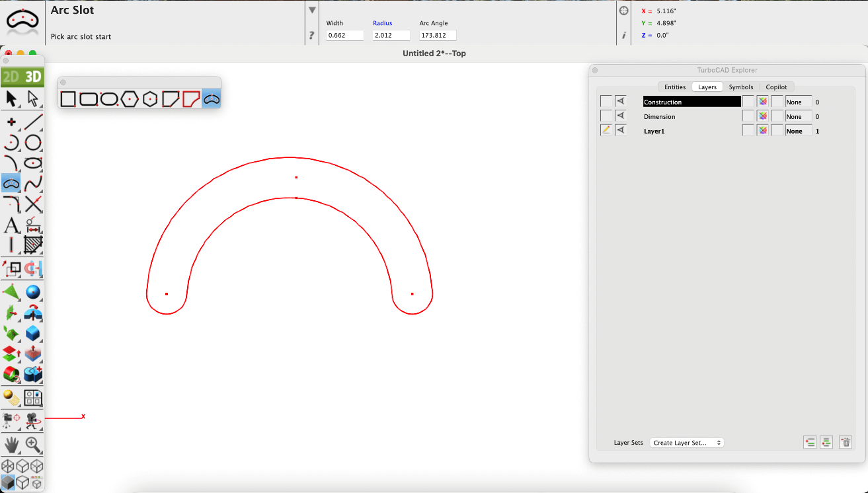Pick the Rectangle tool in the polygon palette

[67, 99]
